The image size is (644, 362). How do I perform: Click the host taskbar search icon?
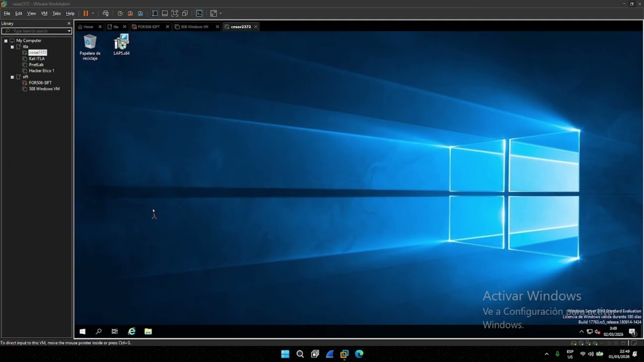tap(300, 354)
